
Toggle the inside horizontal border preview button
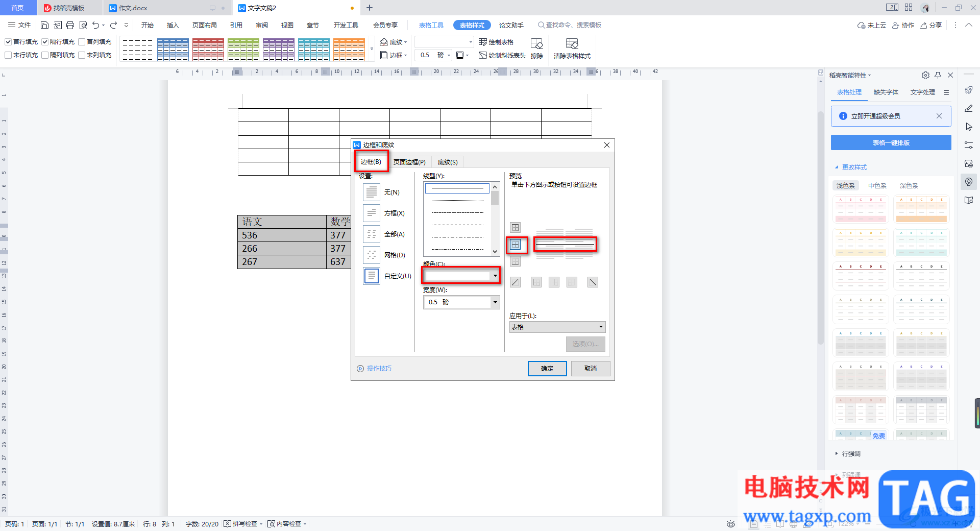(516, 245)
